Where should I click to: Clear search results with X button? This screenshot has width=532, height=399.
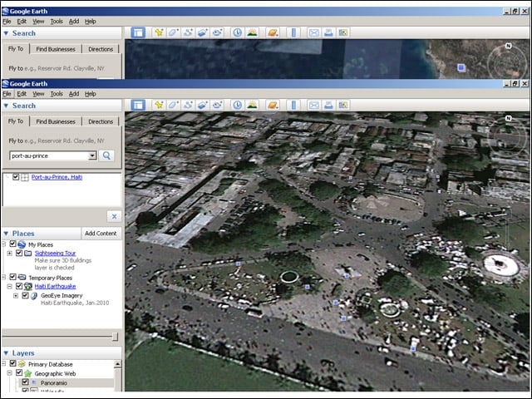pyautogui.click(x=115, y=216)
